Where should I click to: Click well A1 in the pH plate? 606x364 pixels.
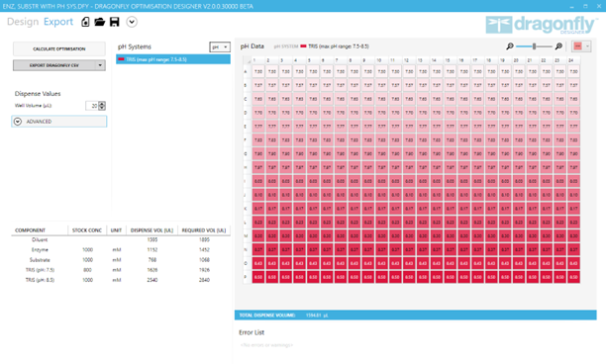pos(258,72)
